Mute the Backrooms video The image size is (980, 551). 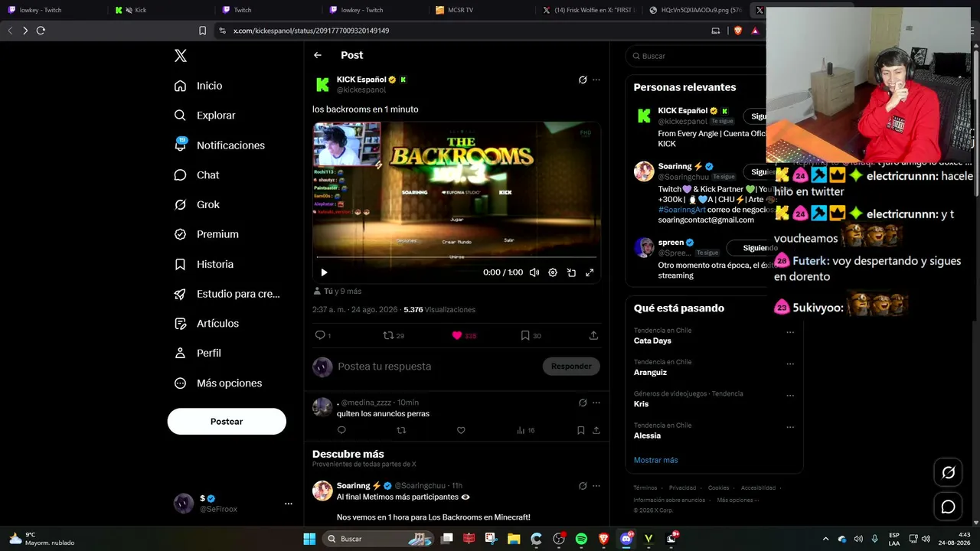pos(534,272)
